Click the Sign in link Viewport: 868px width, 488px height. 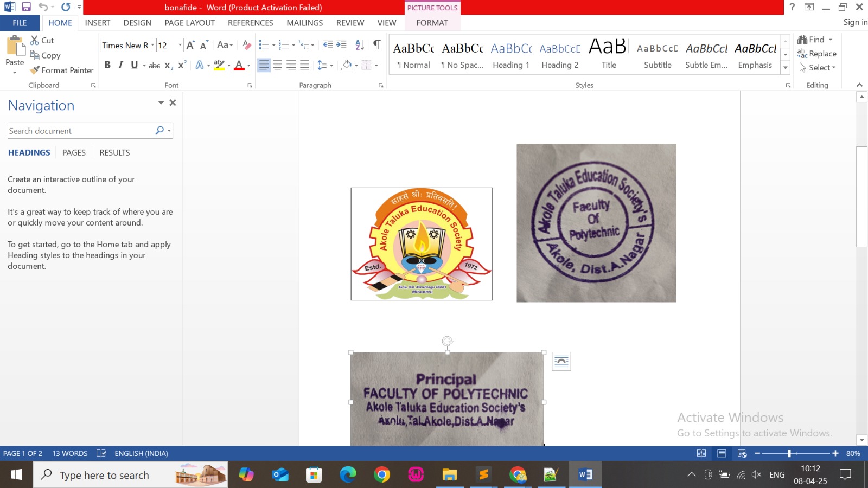click(854, 22)
